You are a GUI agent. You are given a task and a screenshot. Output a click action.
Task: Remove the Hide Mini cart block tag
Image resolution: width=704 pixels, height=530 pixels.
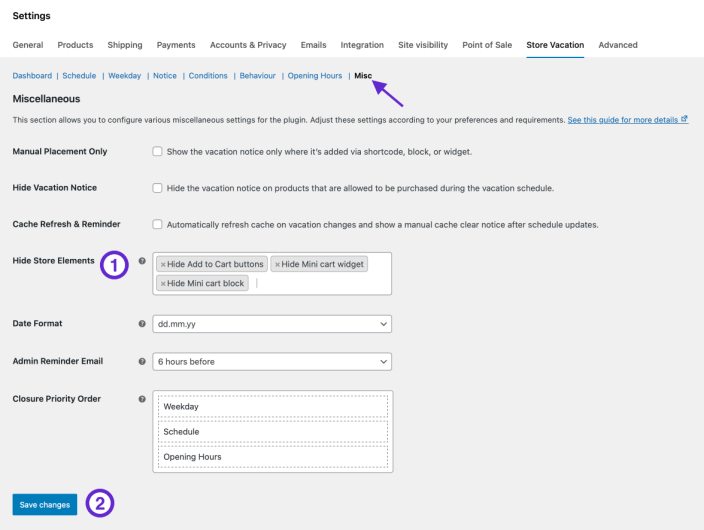(163, 284)
